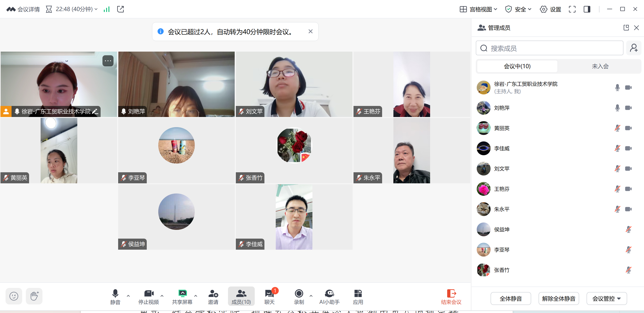Stop your video camera
This screenshot has height=313, width=644.
point(149,296)
